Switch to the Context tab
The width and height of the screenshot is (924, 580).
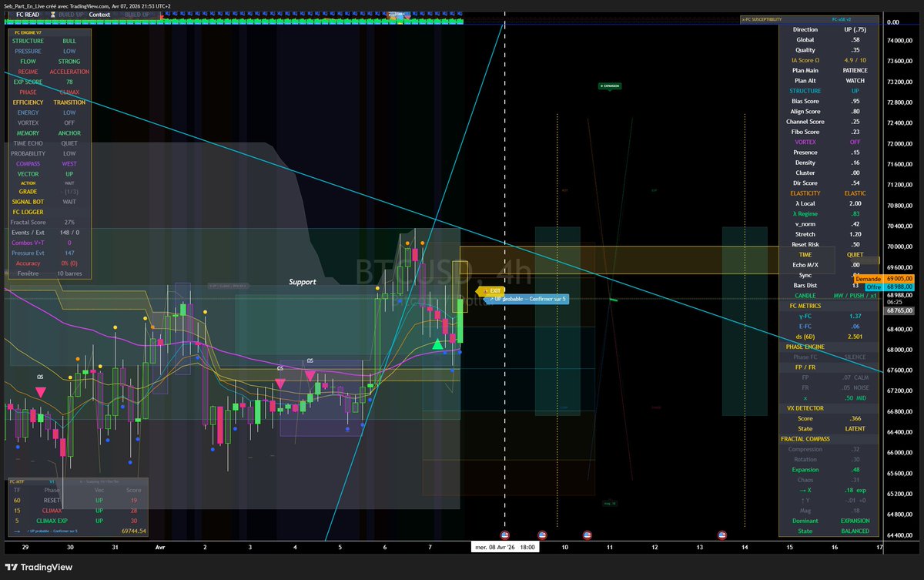point(100,15)
